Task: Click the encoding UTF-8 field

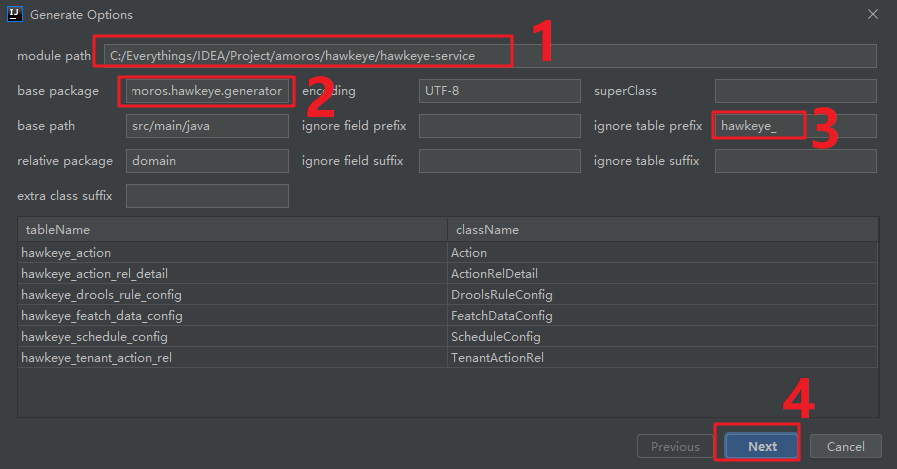Action: (499, 91)
